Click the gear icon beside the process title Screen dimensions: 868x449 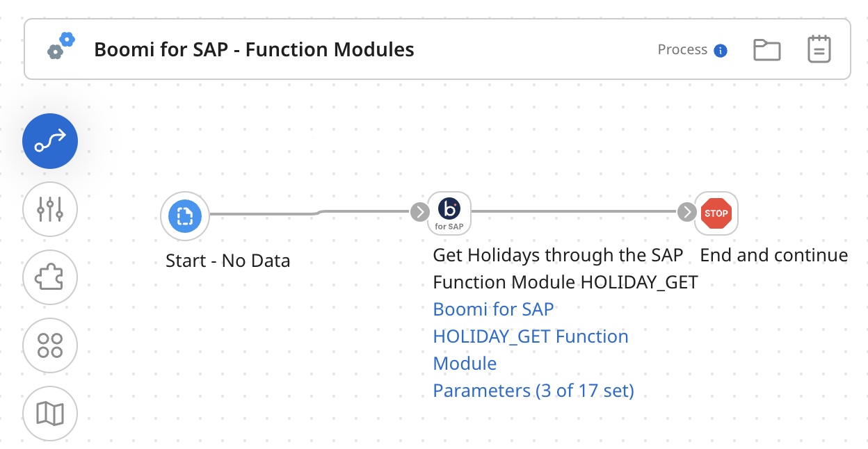coord(61,48)
